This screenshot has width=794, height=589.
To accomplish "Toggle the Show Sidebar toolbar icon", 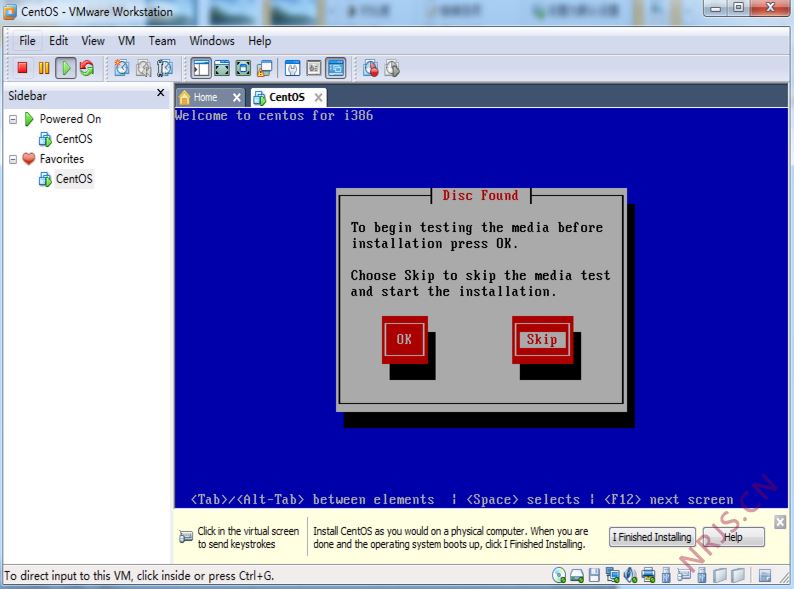I will pos(201,68).
